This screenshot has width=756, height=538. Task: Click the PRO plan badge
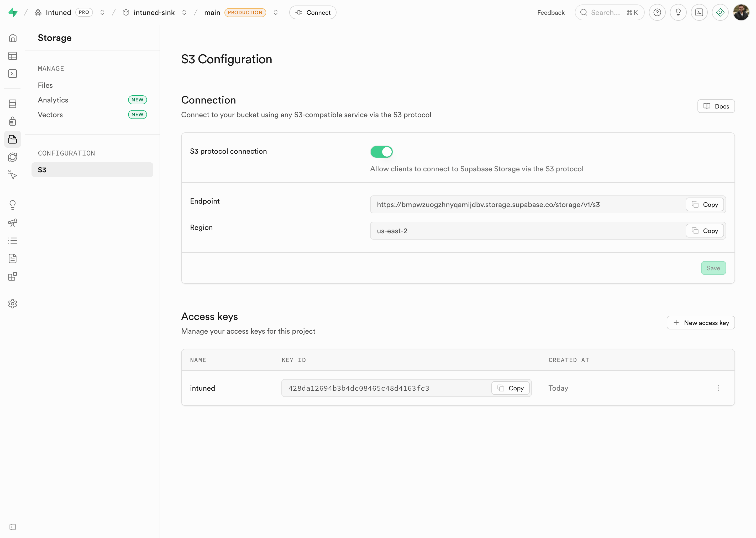84,13
